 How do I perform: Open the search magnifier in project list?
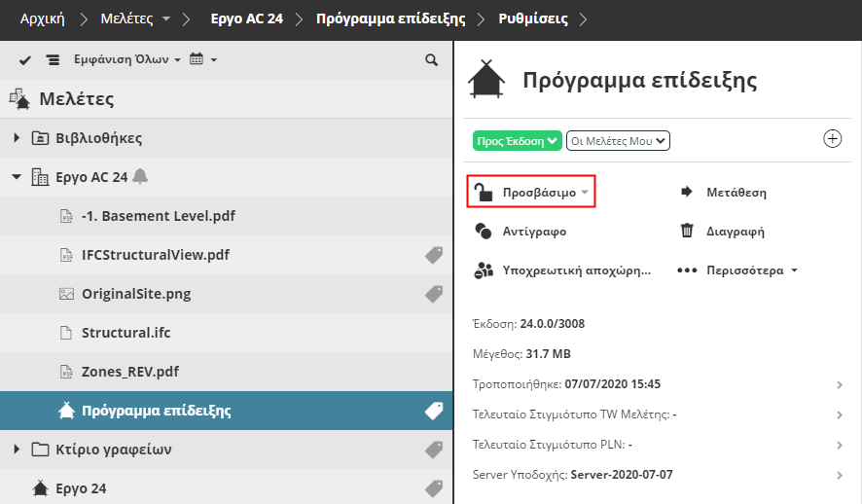431,60
